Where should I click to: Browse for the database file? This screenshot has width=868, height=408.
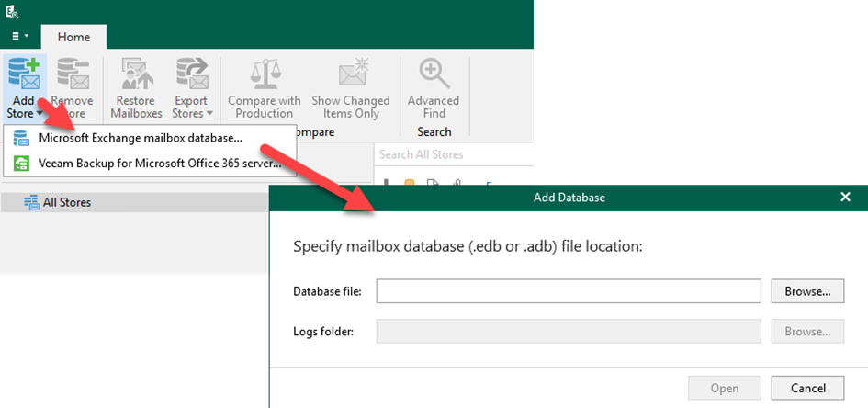[807, 291]
